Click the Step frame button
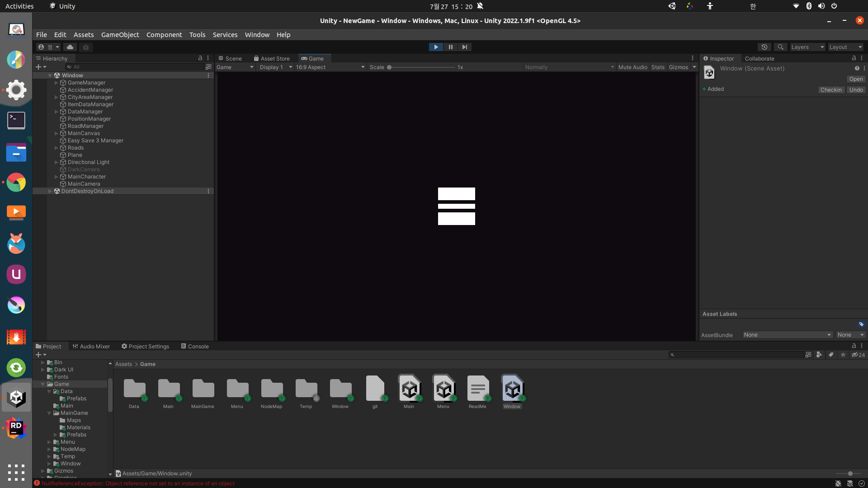Viewport: 868px width, 488px height. click(464, 47)
